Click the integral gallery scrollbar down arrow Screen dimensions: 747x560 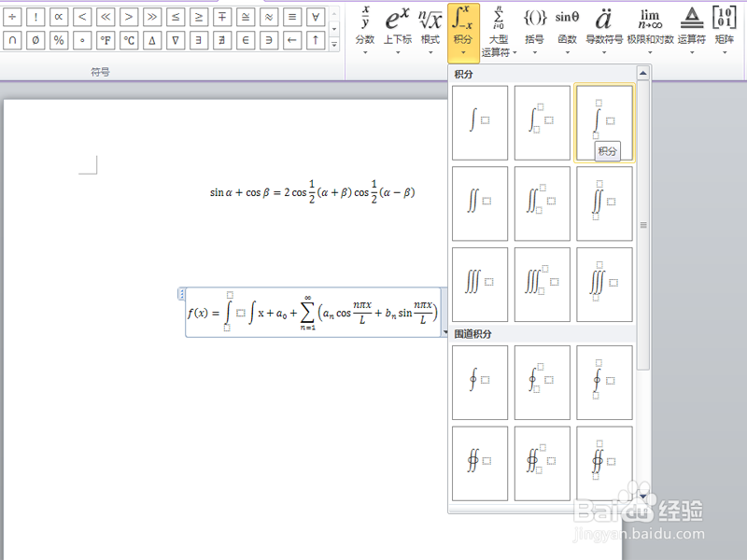pos(642,496)
